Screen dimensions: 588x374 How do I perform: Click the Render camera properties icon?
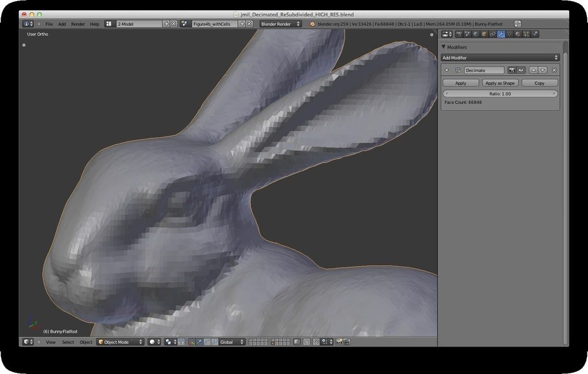point(459,34)
